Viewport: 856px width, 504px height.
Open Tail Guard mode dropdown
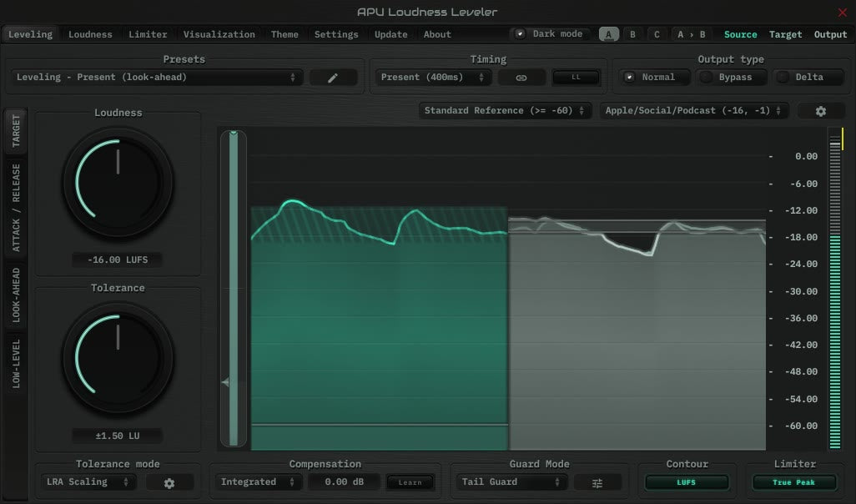511,482
